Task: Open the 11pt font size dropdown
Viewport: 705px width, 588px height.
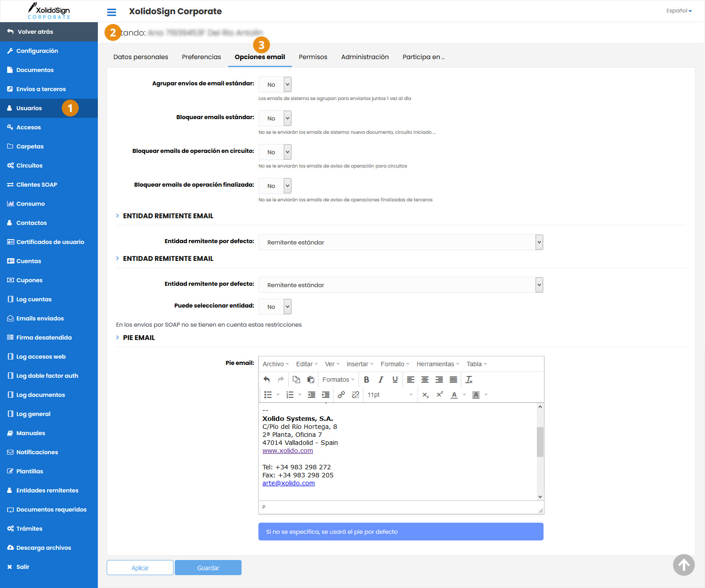Action: [x=390, y=395]
